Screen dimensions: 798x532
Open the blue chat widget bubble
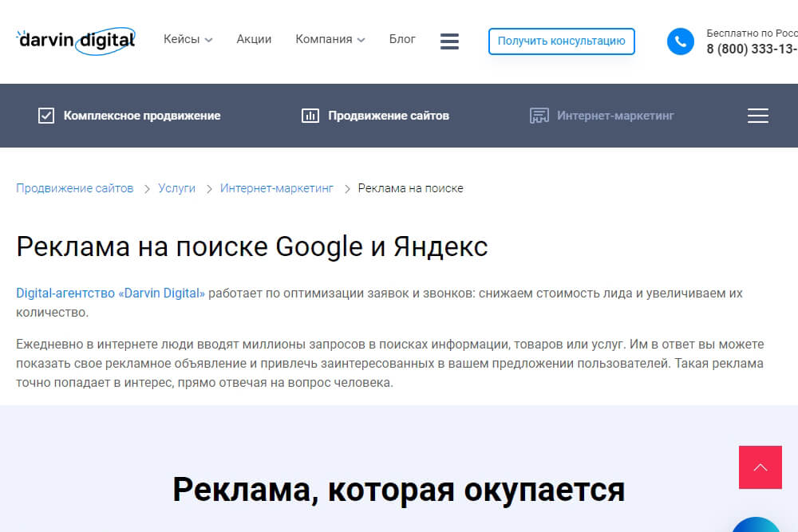[756, 526]
